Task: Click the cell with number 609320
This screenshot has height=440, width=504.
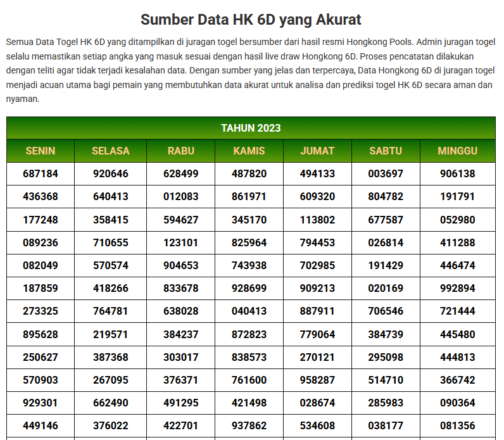Action: click(x=318, y=196)
